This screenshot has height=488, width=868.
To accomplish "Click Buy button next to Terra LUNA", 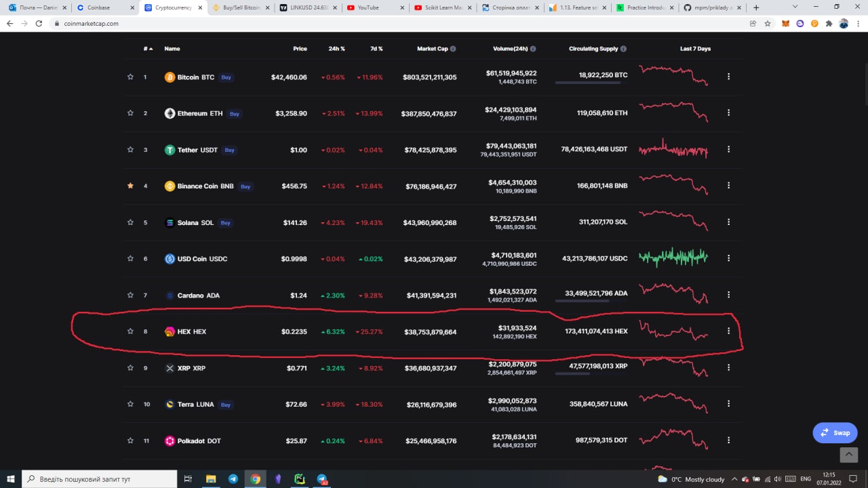I will pos(226,405).
